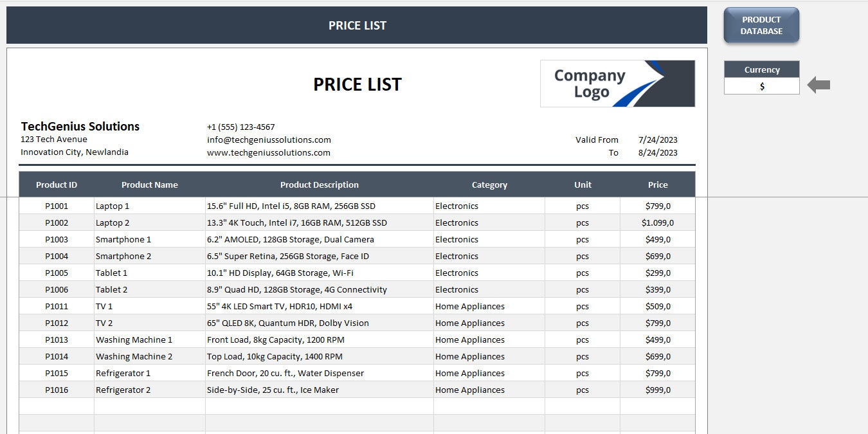The image size is (868, 434).
Task: Click the Product ID column header
Action: [57, 185]
